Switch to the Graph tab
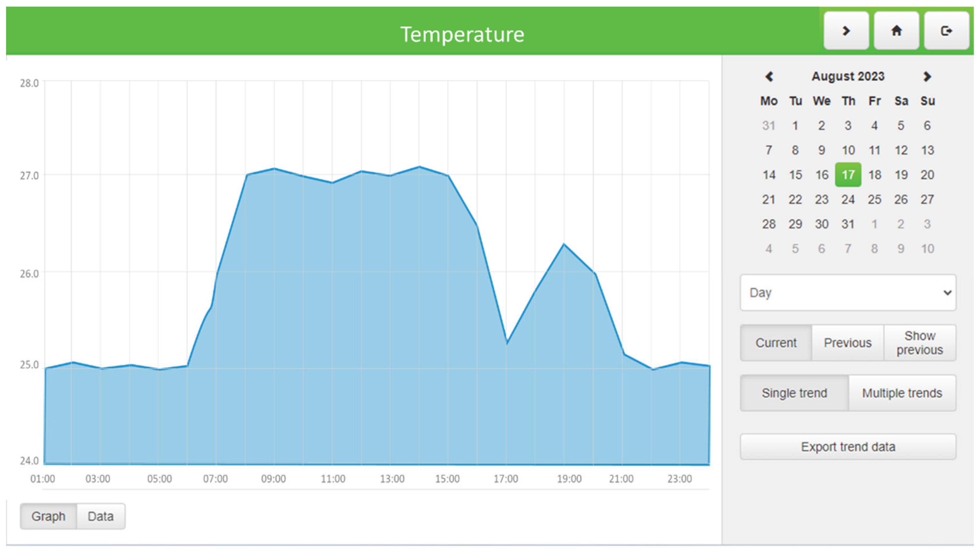This screenshot has width=980, height=552. (48, 516)
